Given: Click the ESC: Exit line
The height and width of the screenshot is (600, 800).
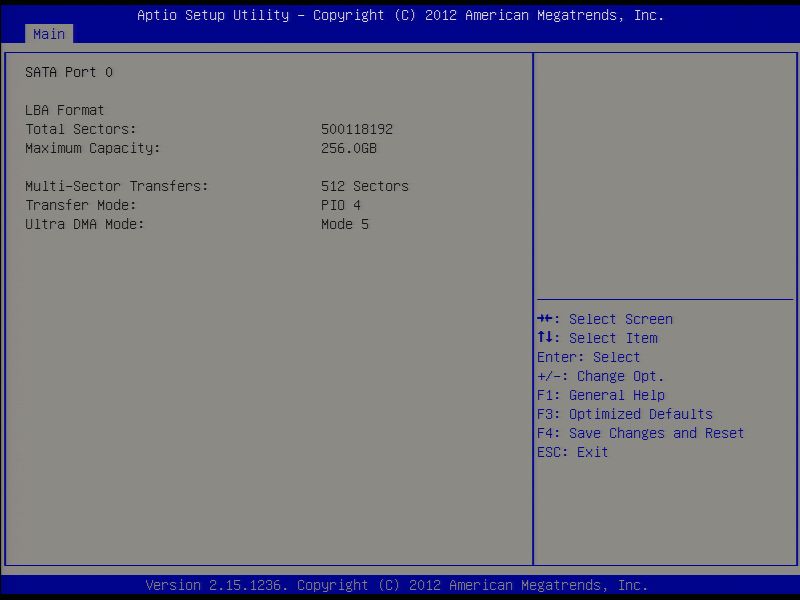Looking at the screenshot, I should tap(572, 453).
